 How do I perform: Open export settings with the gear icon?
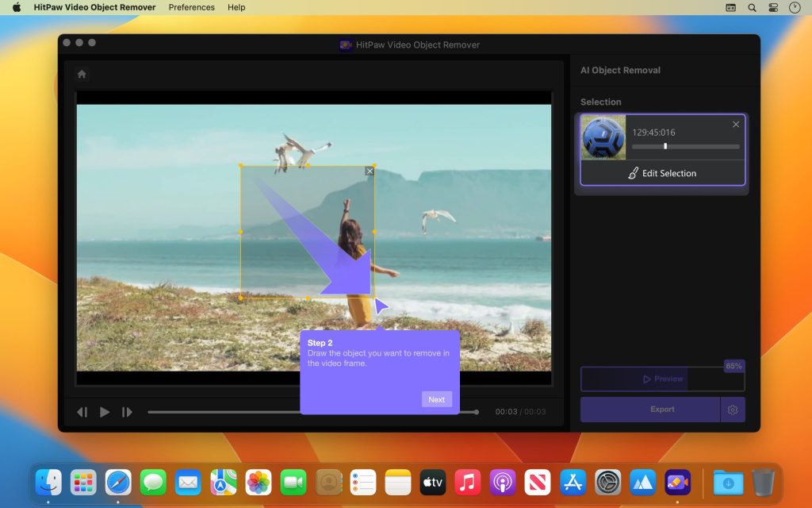point(733,409)
